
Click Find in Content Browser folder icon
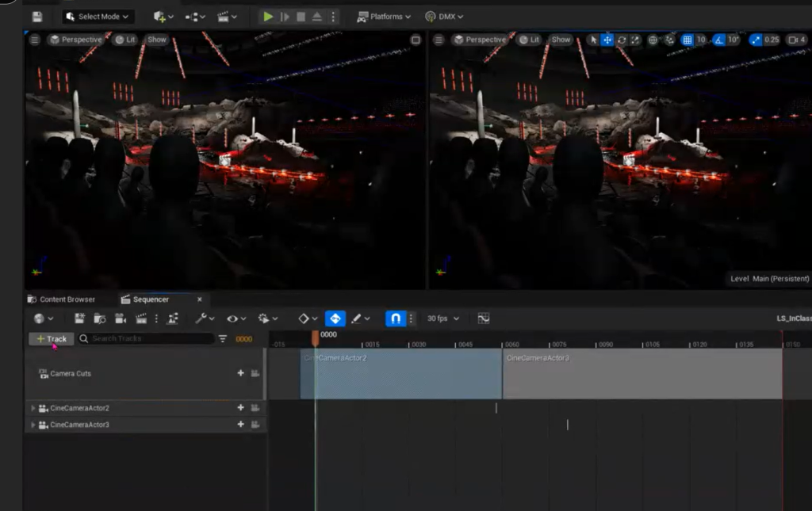(x=99, y=318)
